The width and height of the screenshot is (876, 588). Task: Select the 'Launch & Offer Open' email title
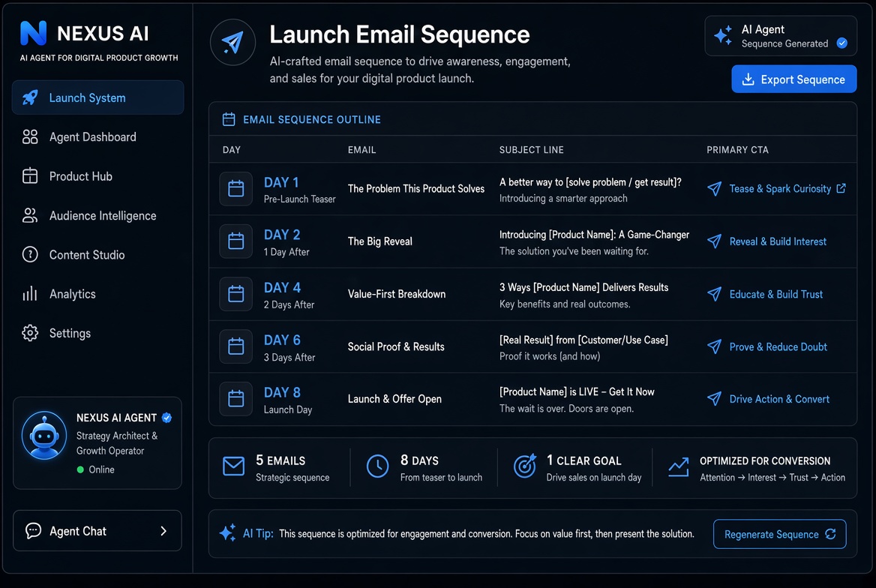(x=394, y=399)
